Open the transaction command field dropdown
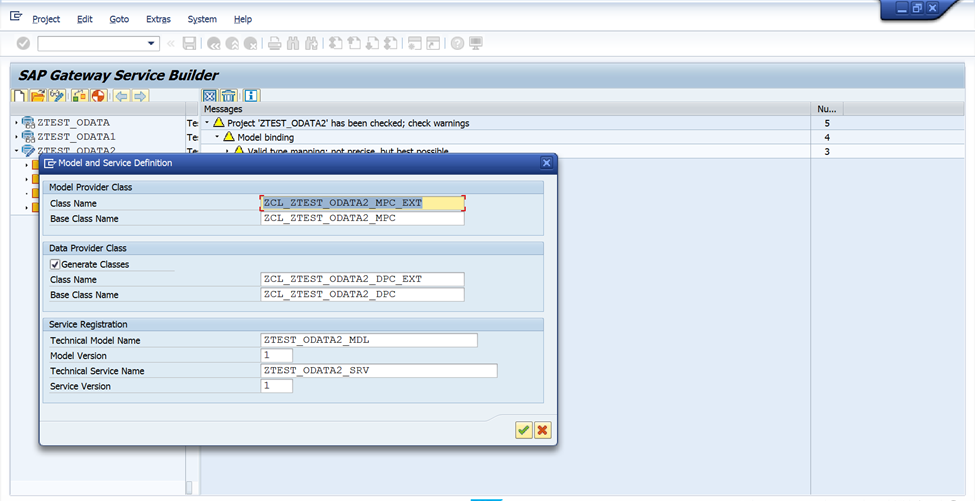This screenshot has height=501, width=975. (x=151, y=44)
